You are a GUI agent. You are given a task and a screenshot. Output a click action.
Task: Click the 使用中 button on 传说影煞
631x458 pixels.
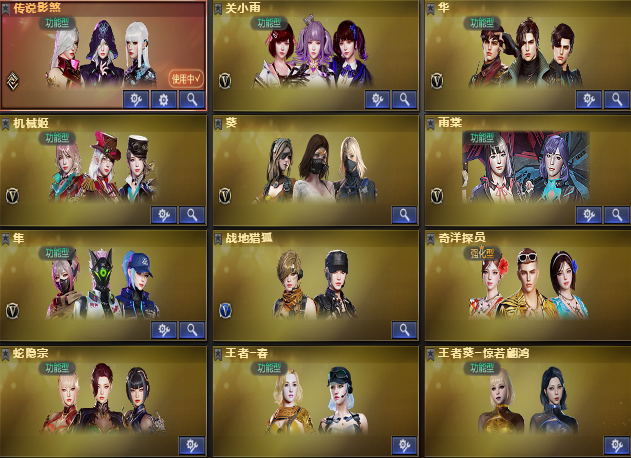click(x=186, y=78)
